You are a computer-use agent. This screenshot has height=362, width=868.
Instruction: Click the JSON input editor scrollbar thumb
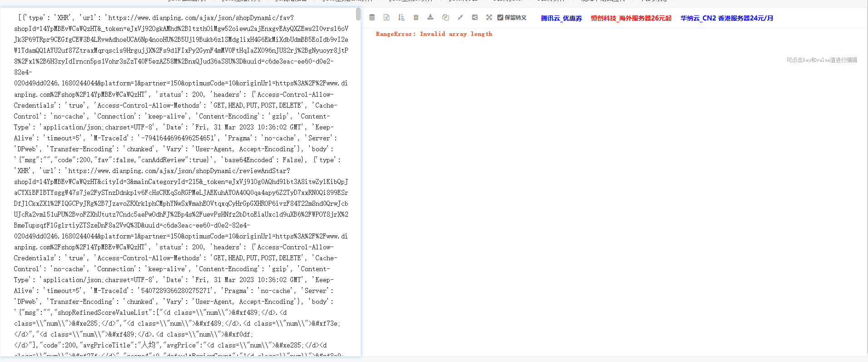click(358, 14)
